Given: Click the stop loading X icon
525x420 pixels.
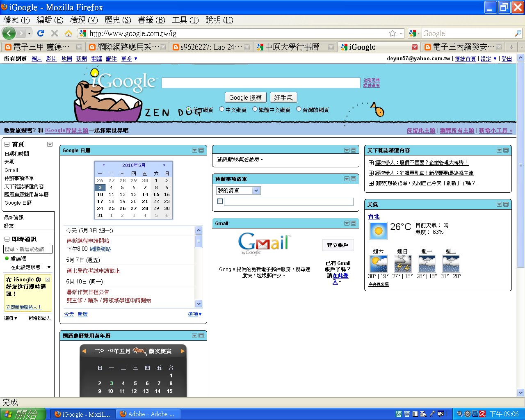Looking at the screenshot, I should click(54, 33).
